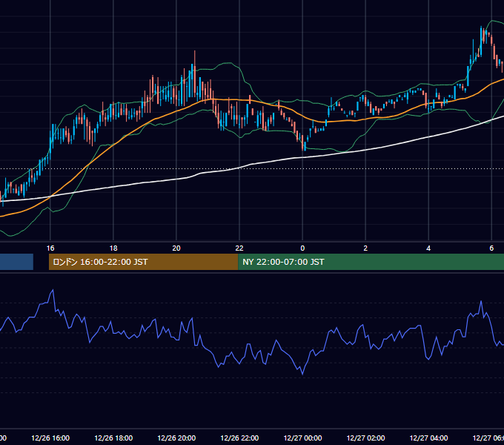This screenshot has height=445, width=504.
Task: Click the 12/26 22:00 date label
Action: 239,438
